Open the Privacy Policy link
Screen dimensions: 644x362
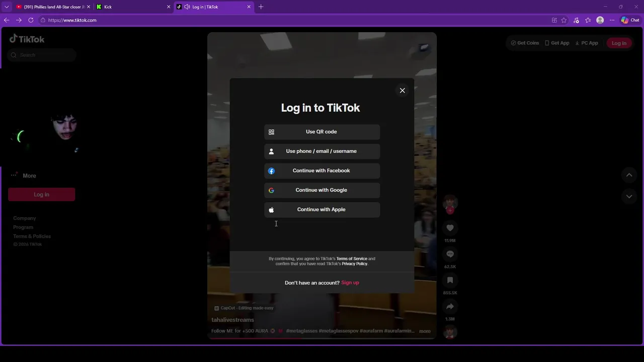tap(355, 263)
